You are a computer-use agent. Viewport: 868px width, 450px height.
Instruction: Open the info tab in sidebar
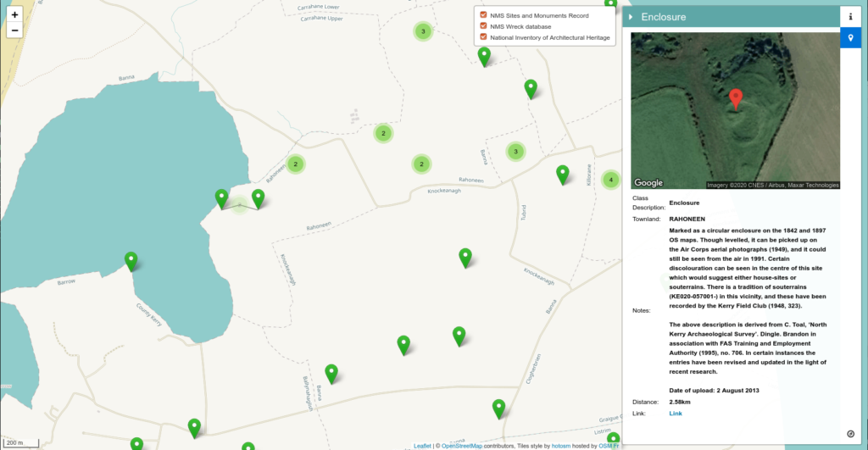[851, 16]
